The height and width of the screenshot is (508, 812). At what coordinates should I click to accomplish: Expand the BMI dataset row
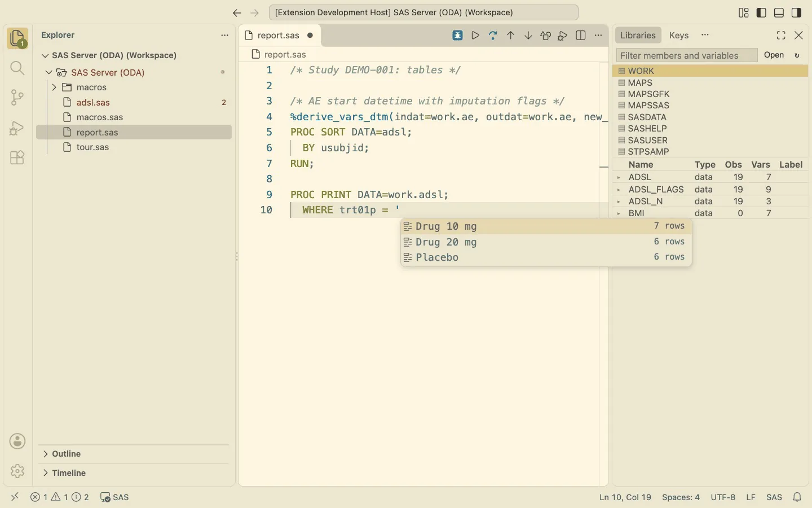click(x=619, y=213)
